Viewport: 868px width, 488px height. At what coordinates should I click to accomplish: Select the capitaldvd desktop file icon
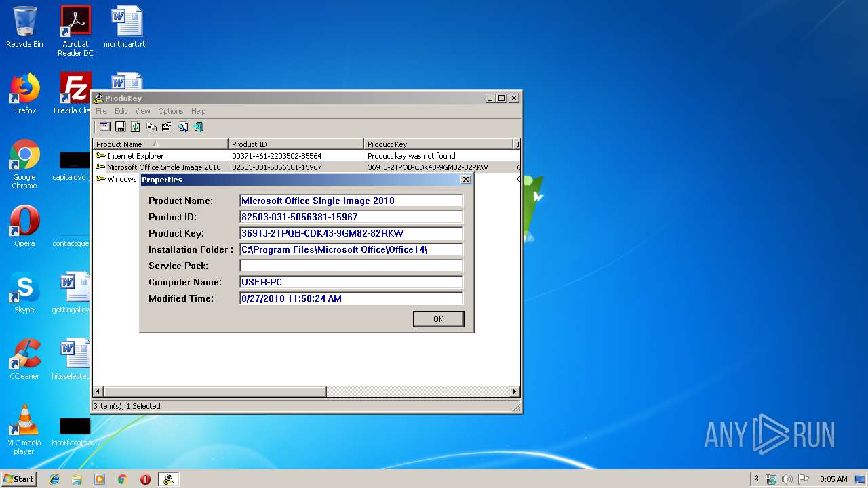pyautogui.click(x=73, y=166)
